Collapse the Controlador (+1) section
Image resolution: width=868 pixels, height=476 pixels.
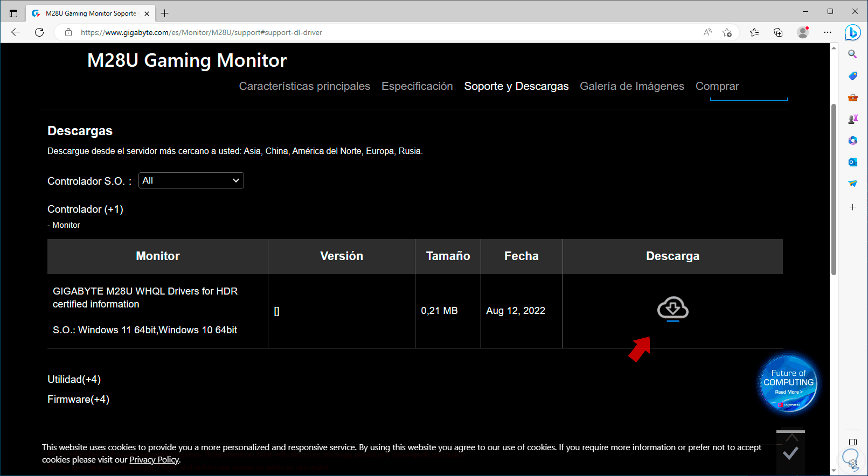[x=85, y=209]
